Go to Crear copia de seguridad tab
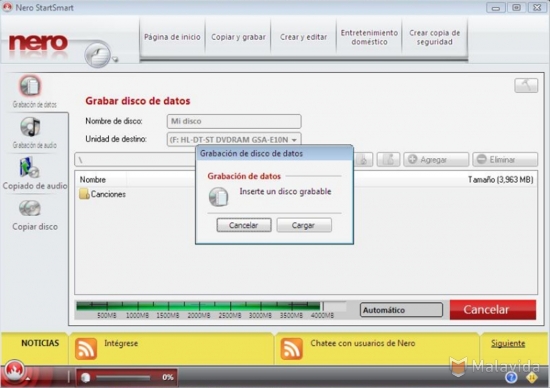The width and height of the screenshot is (550, 388). coord(435,37)
